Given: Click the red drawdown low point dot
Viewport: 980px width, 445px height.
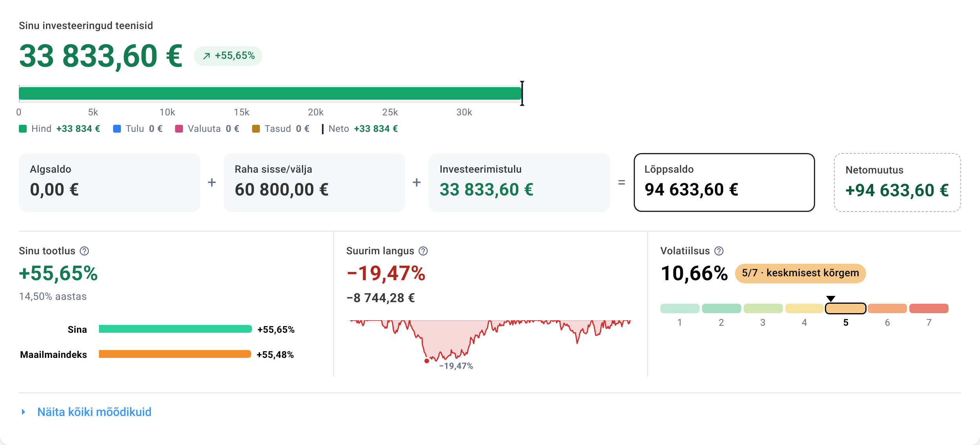Looking at the screenshot, I should tap(427, 361).
